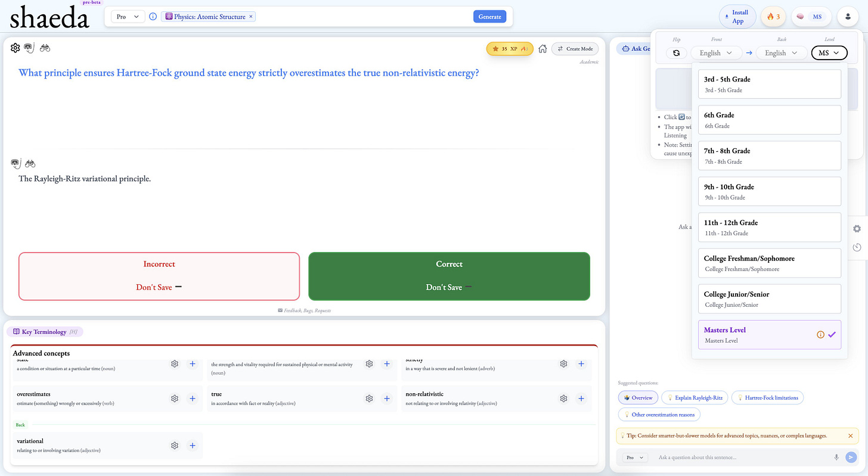Image resolution: width=868 pixels, height=476 pixels.
Task: Open the user profile avatar icon
Action: point(848,17)
